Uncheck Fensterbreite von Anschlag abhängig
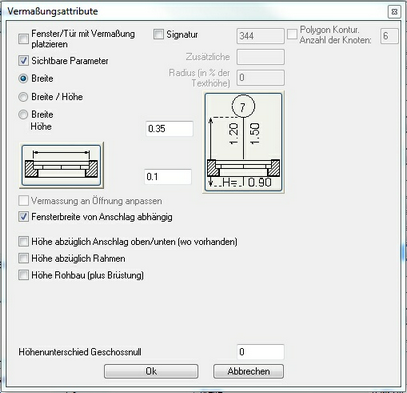The image size is (407, 393). pos(23,217)
